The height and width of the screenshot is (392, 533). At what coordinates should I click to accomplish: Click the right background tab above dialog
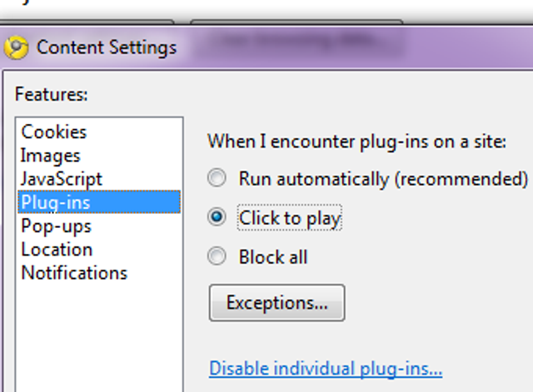click(x=296, y=22)
